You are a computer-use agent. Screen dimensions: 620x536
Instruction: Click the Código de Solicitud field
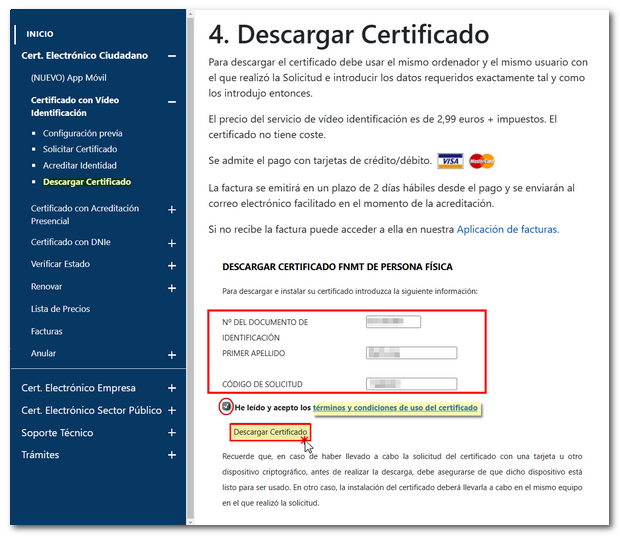pyautogui.click(x=411, y=383)
